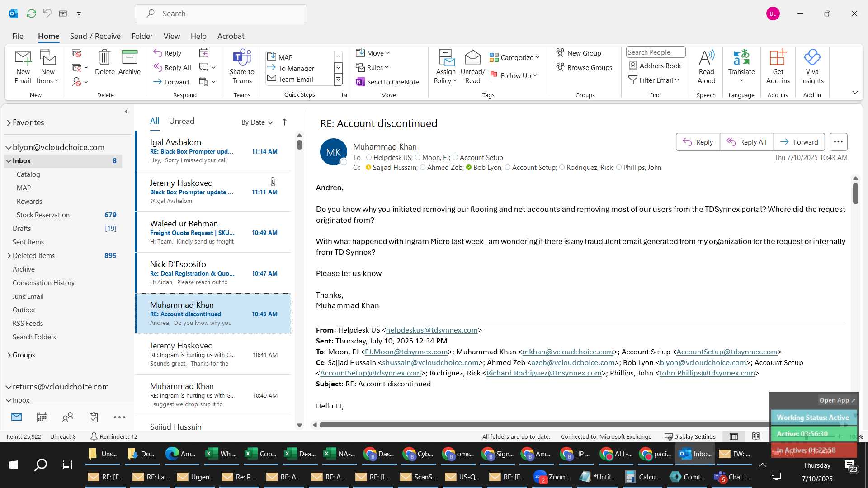Open the Folder ribbon tab
The image size is (868, 488).
click(x=142, y=36)
